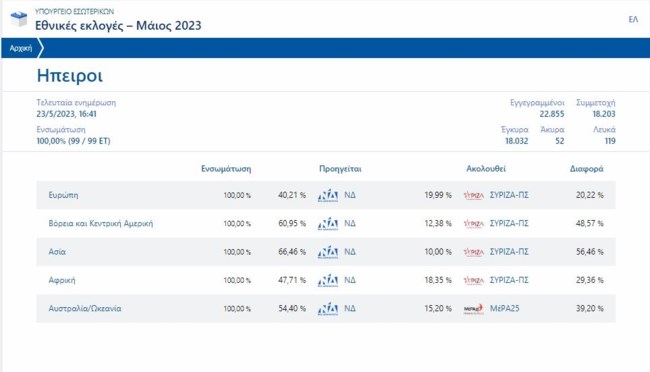The image size is (650, 372).
Task: Click the ΝΔ party logo in Ευρώπη row
Action: 328,195
